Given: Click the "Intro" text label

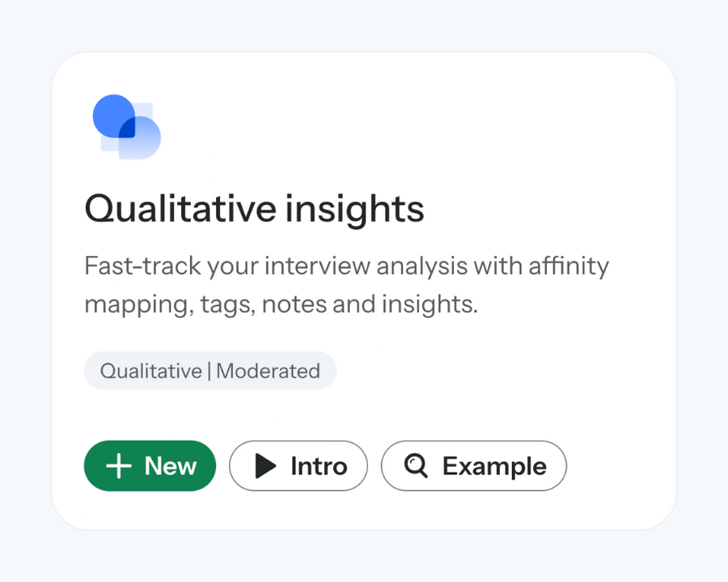Looking at the screenshot, I should click(x=319, y=466).
